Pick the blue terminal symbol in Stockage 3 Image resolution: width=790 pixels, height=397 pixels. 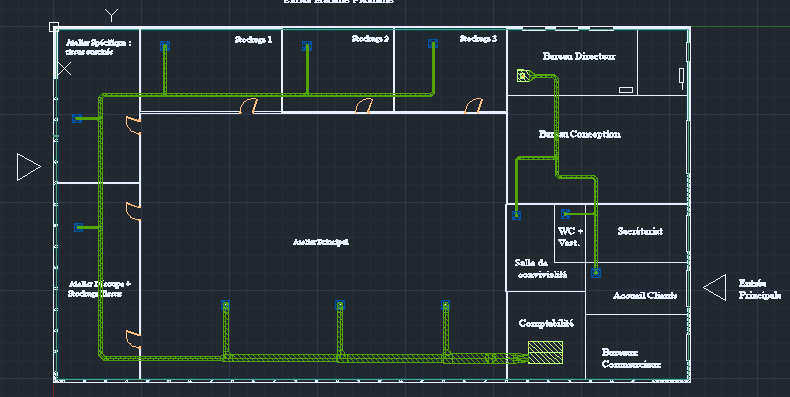[x=432, y=43]
